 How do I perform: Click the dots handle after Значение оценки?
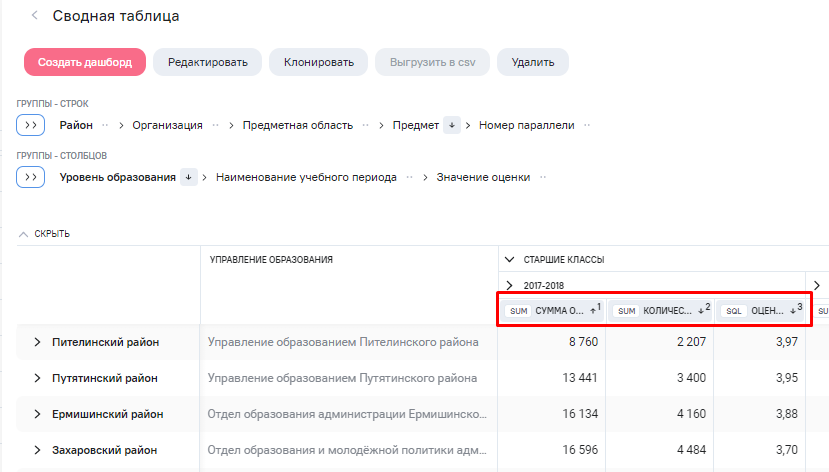point(542,177)
